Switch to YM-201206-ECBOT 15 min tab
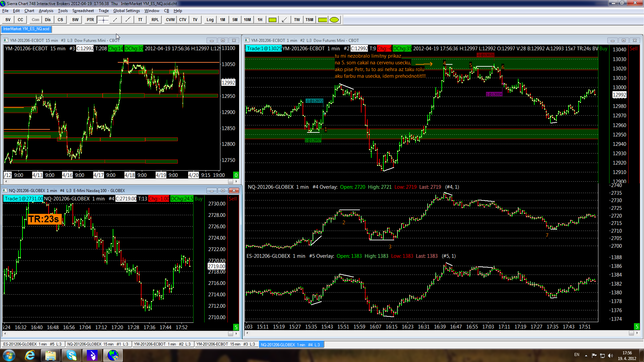 (x=225, y=344)
